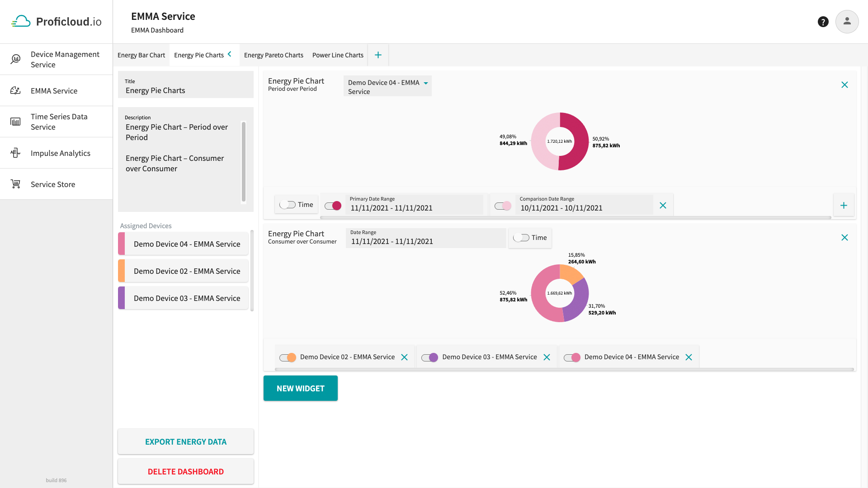Toggle Demo Device 03 series visibility
The width and height of the screenshot is (868, 488).
tap(430, 357)
